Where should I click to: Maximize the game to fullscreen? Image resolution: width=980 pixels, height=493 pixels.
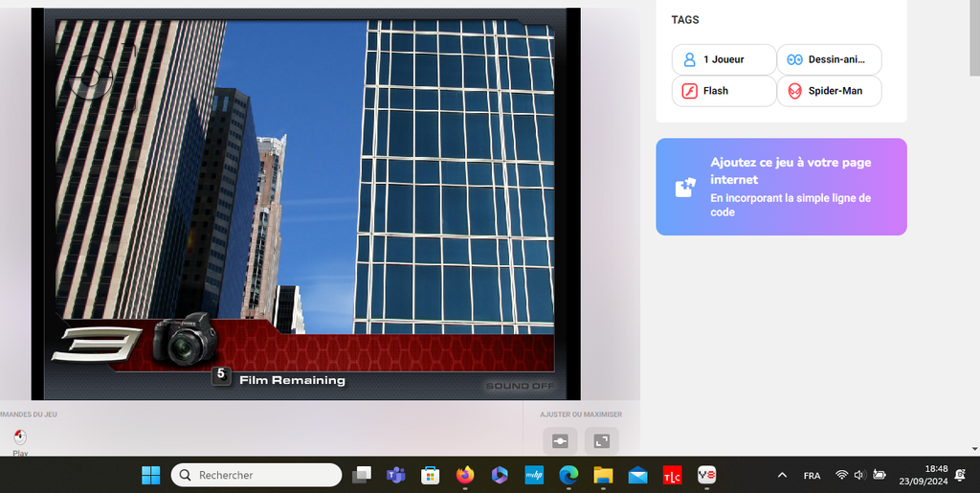(x=601, y=441)
